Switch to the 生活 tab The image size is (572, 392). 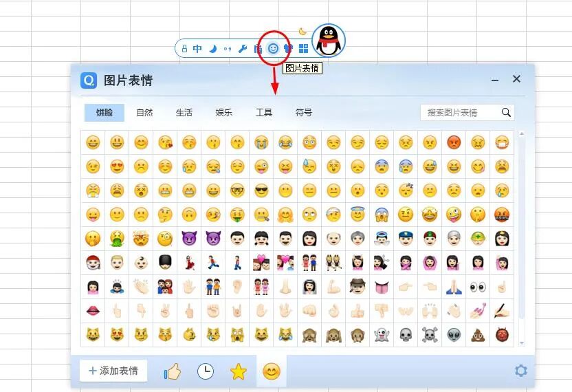coord(184,112)
